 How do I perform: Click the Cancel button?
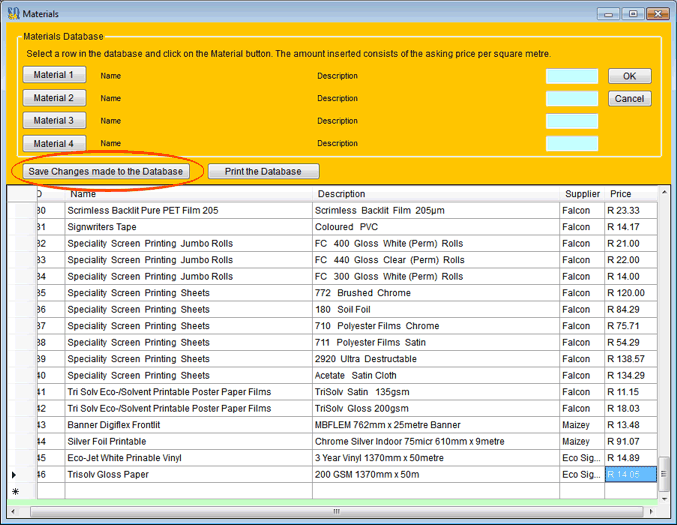click(629, 99)
